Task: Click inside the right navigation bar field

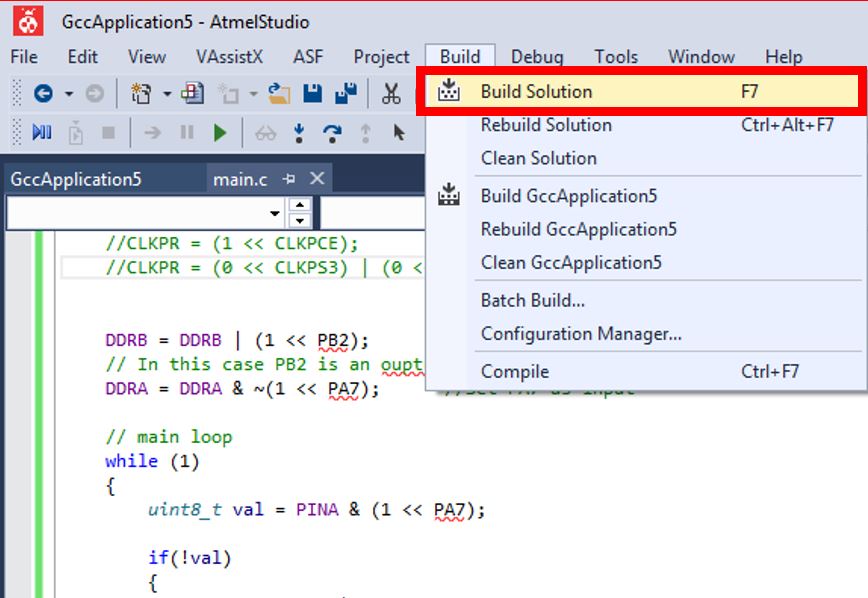Action: [373, 213]
